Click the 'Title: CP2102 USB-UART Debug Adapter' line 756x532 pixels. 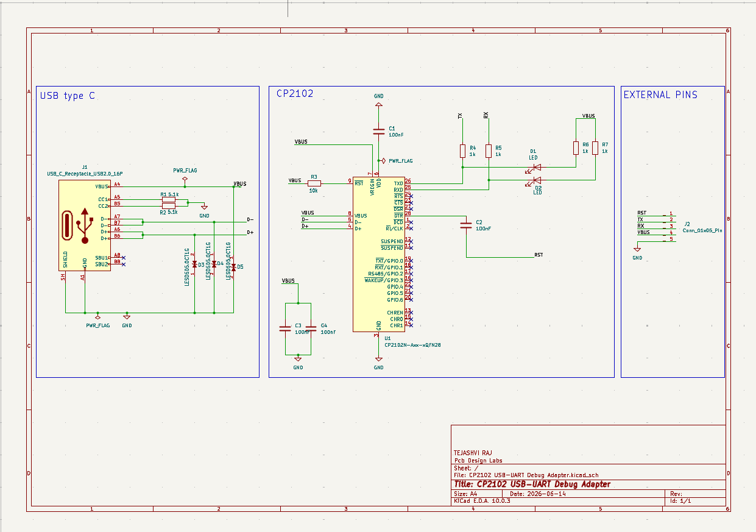(x=532, y=484)
